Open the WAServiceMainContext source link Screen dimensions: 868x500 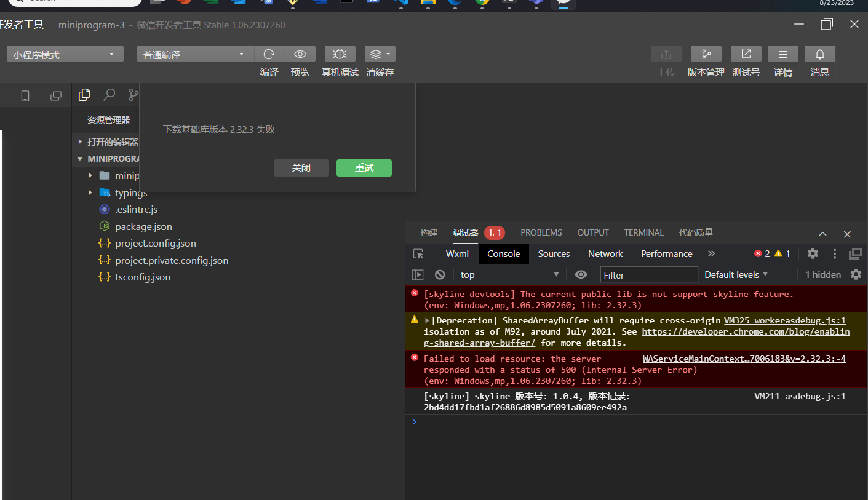click(x=744, y=359)
